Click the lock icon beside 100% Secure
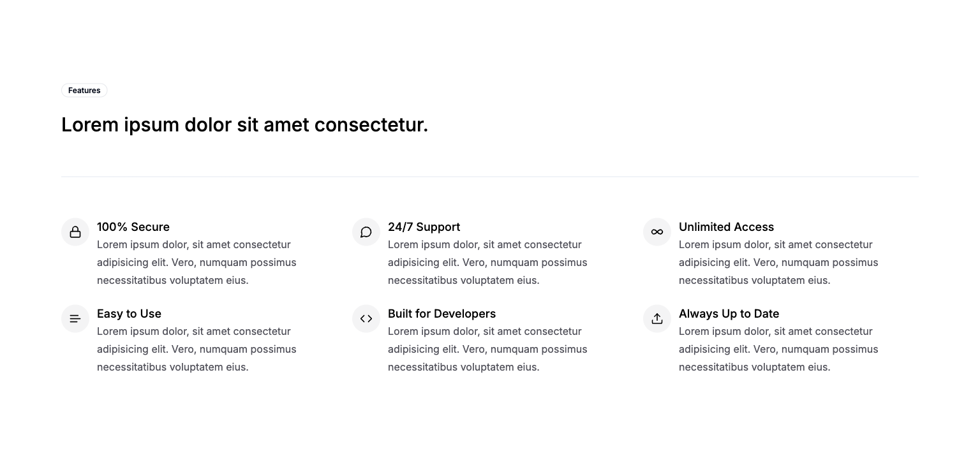 [75, 232]
